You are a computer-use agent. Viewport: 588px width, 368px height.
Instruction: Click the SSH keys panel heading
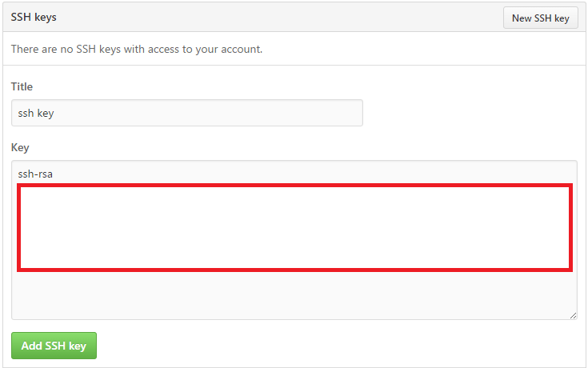[34, 17]
